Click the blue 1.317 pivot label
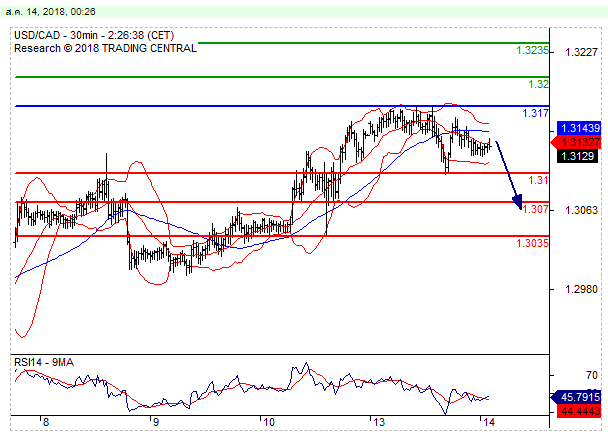Viewport: 608px width, 436px height. pos(535,113)
